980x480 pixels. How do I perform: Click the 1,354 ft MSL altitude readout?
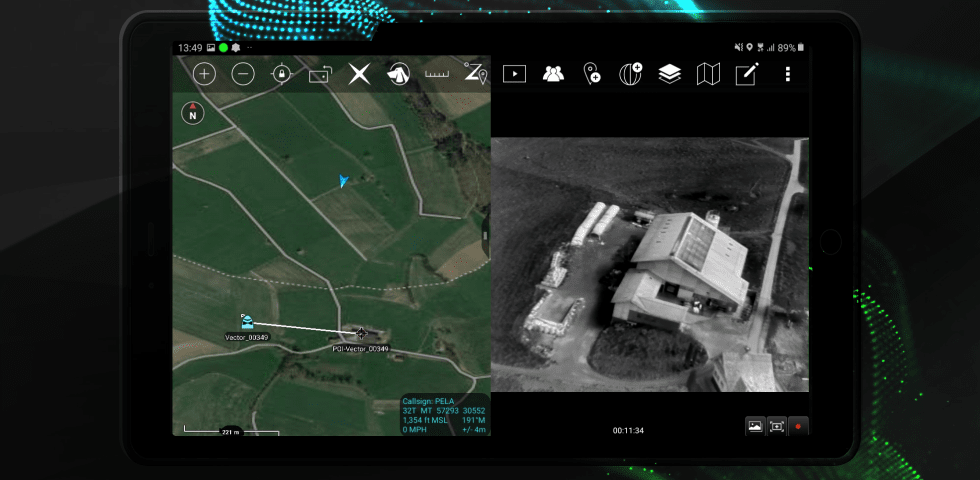tap(426, 420)
